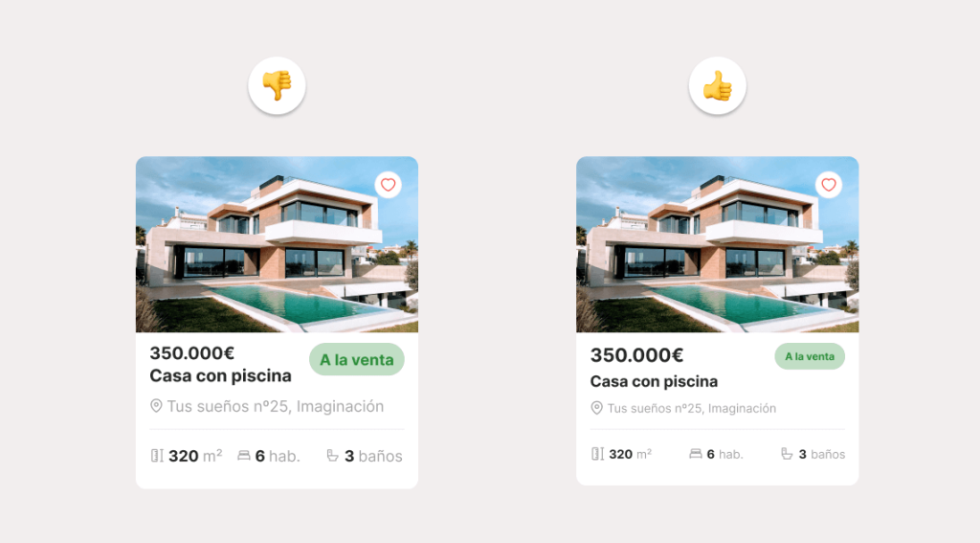Click large 'A la venta' badge on left card
This screenshot has height=543, width=980.
pos(357,360)
